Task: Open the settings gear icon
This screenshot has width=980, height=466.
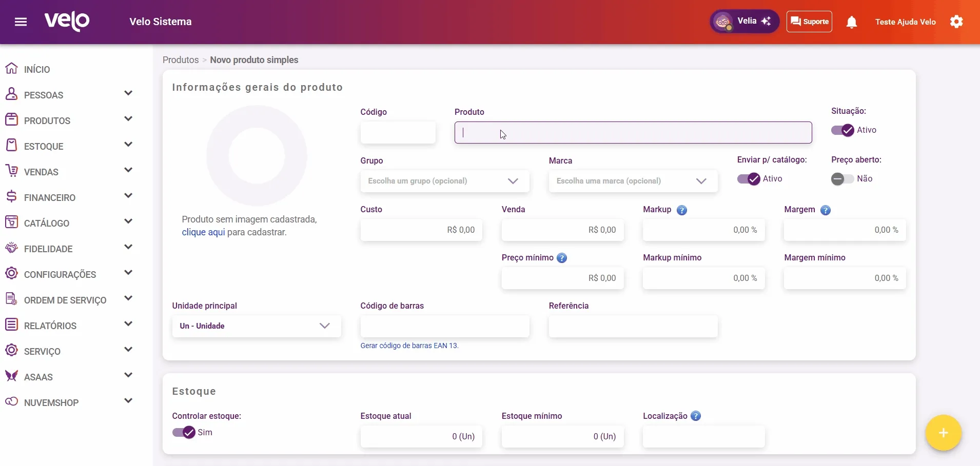Action: tap(956, 22)
